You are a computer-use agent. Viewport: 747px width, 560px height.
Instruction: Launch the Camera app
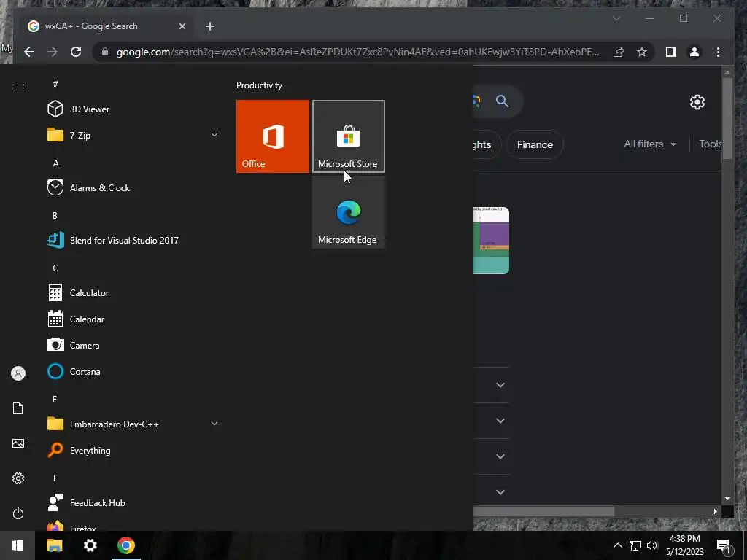(133, 345)
